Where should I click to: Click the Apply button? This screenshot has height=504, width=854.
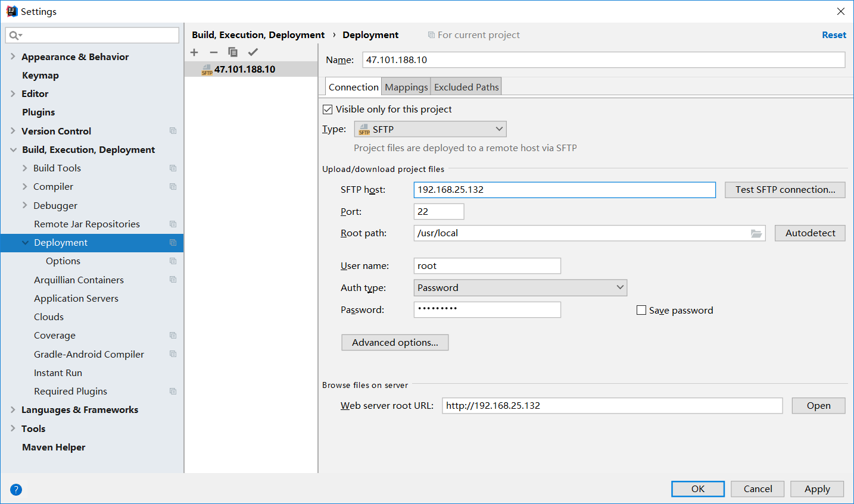(x=817, y=489)
